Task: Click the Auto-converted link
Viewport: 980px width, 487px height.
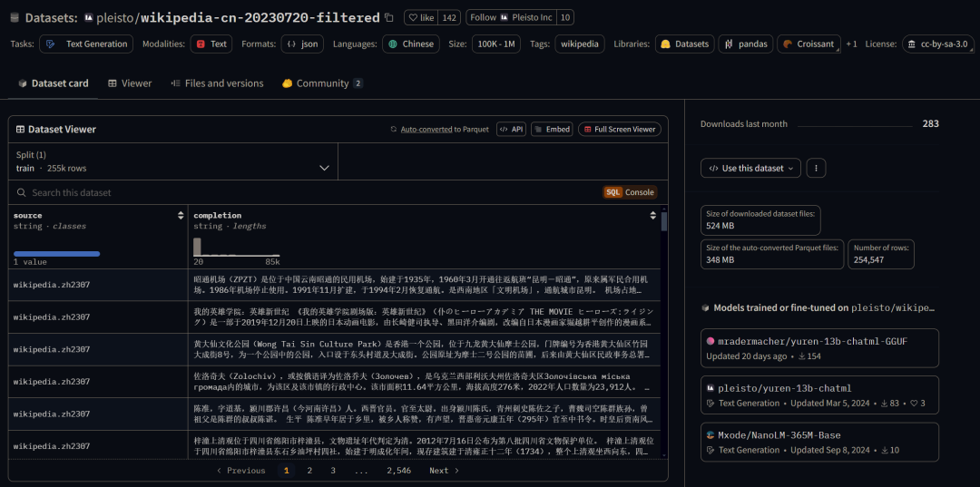Action: pos(426,130)
